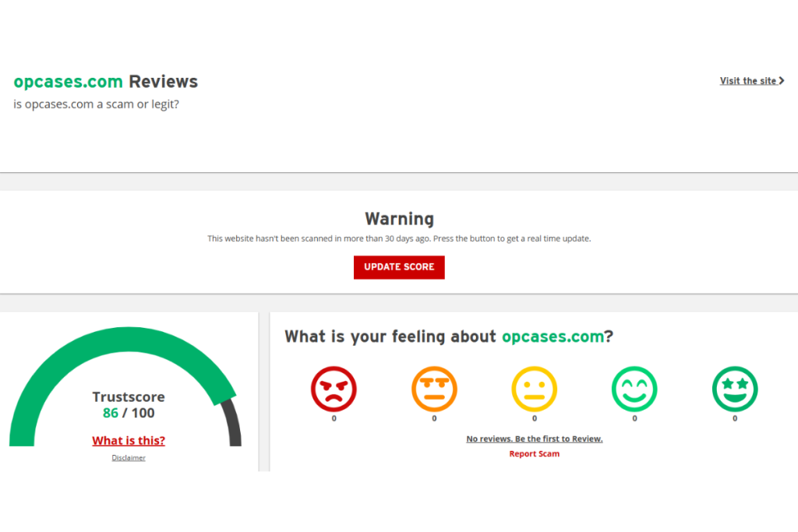Click No reviews. Be the first to Review.
Image resolution: width=798 pixels, height=532 pixels.
(x=535, y=439)
